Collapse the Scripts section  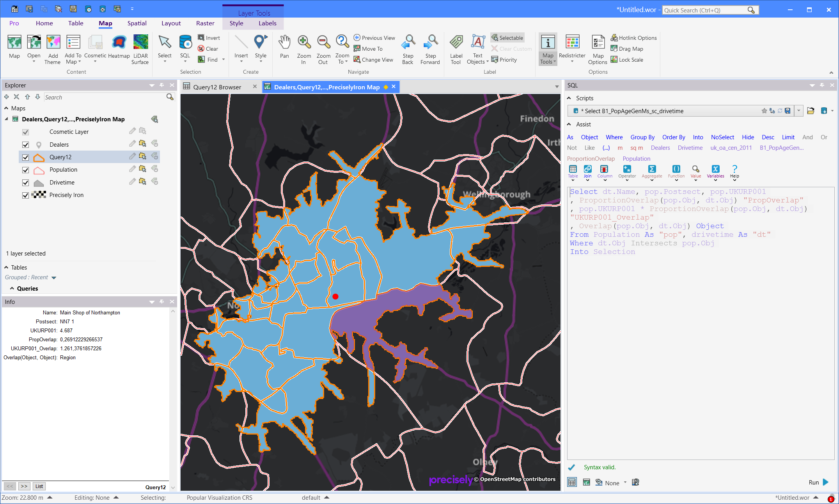(x=569, y=98)
